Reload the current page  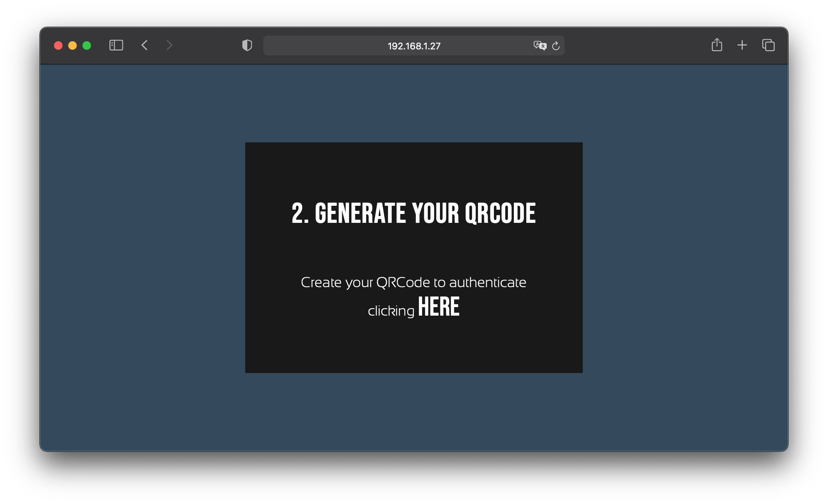click(x=556, y=45)
